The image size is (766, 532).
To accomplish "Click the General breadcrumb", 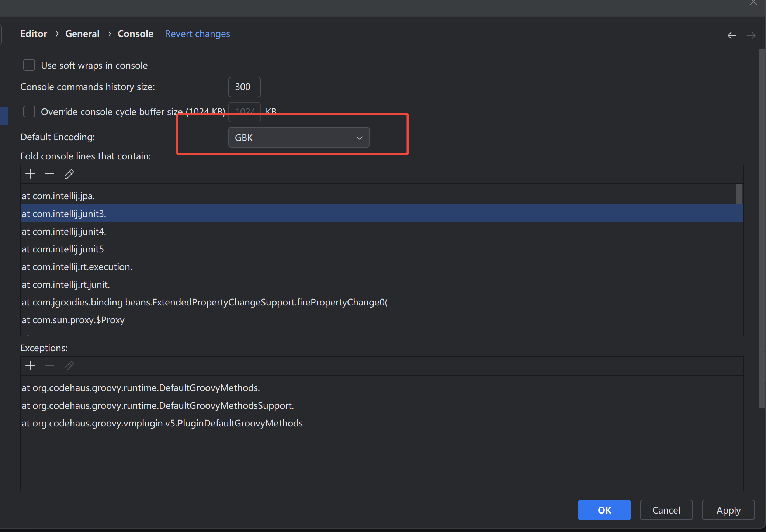I will tap(82, 34).
